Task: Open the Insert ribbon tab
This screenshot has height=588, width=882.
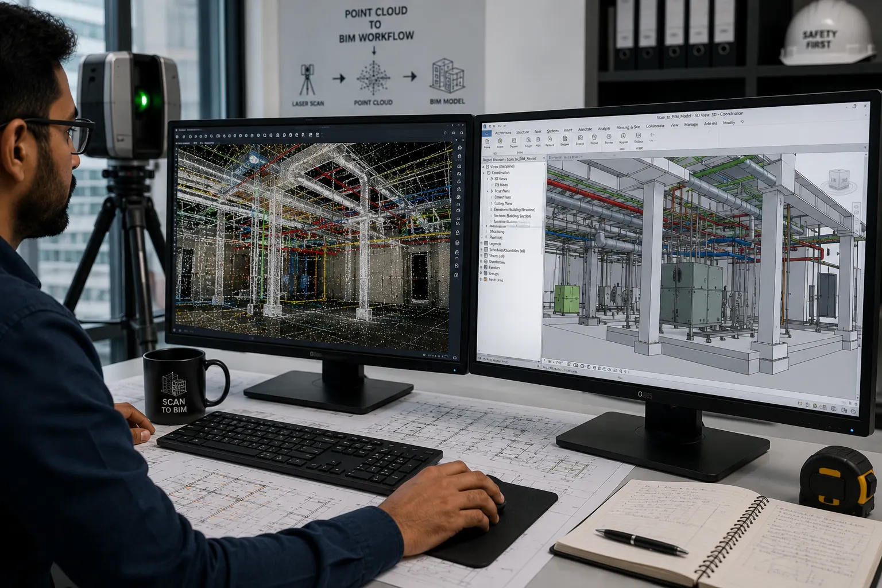Action: point(568,130)
